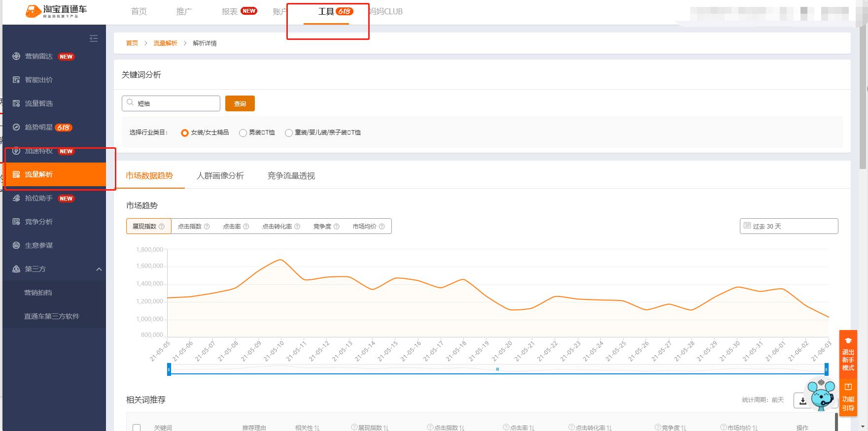Open 竞争分析 in the sidebar
This screenshot has height=431, width=868.
tap(39, 222)
